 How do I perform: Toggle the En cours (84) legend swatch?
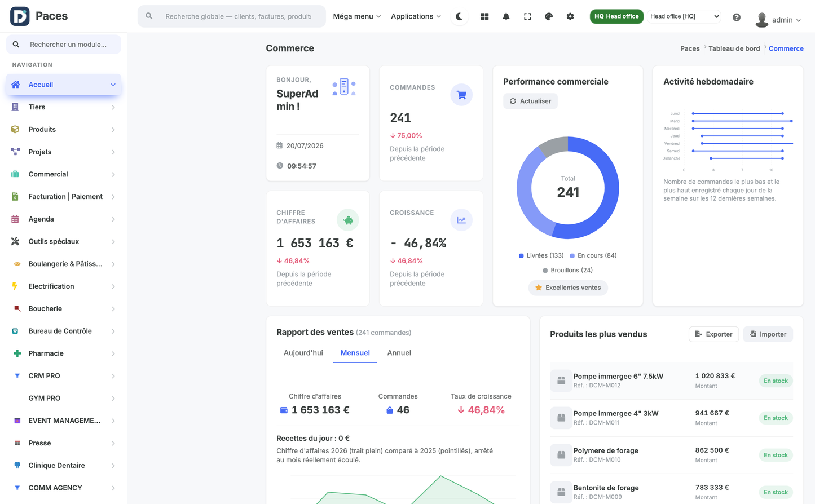pyautogui.click(x=572, y=255)
